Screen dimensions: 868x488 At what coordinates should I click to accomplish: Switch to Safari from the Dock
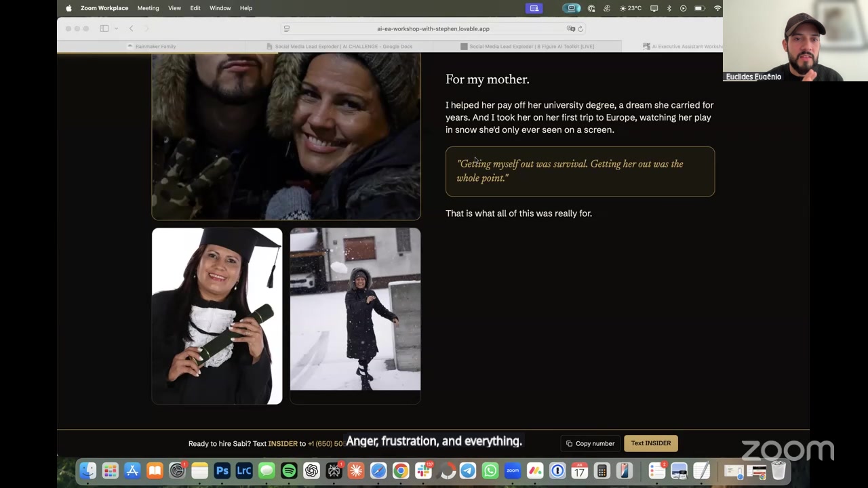378,470
